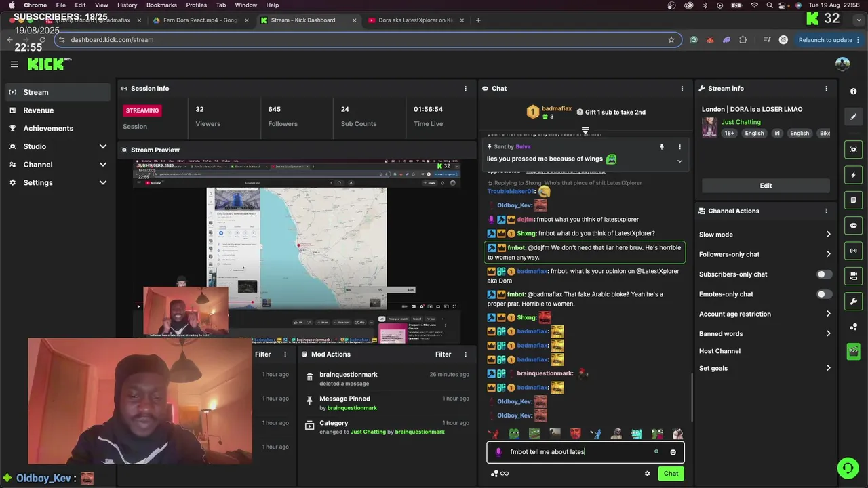Open Revenue in the sidebar
868x488 pixels.
click(58, 110)
